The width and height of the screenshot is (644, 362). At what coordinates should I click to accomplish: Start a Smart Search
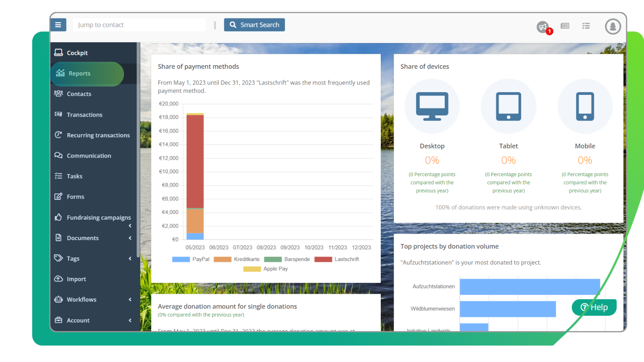(x=254, y=25)
